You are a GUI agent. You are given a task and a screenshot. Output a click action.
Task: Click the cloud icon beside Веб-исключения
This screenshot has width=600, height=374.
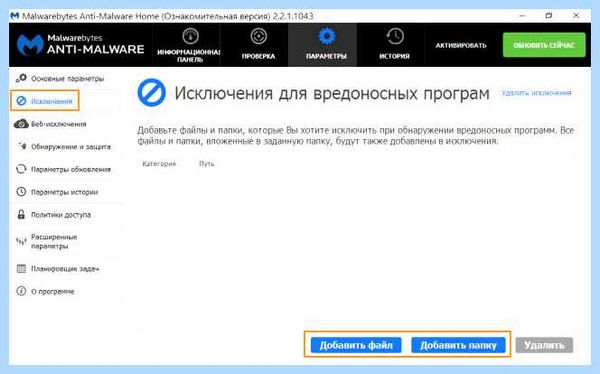[x=21, y=124]
